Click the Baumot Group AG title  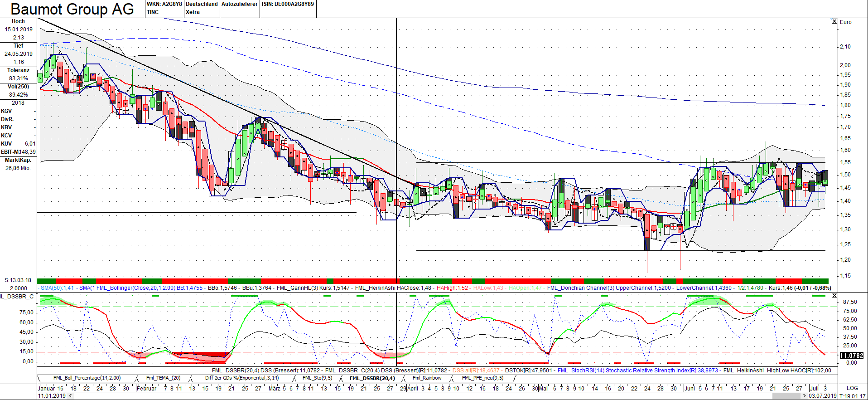click(72, 9)
